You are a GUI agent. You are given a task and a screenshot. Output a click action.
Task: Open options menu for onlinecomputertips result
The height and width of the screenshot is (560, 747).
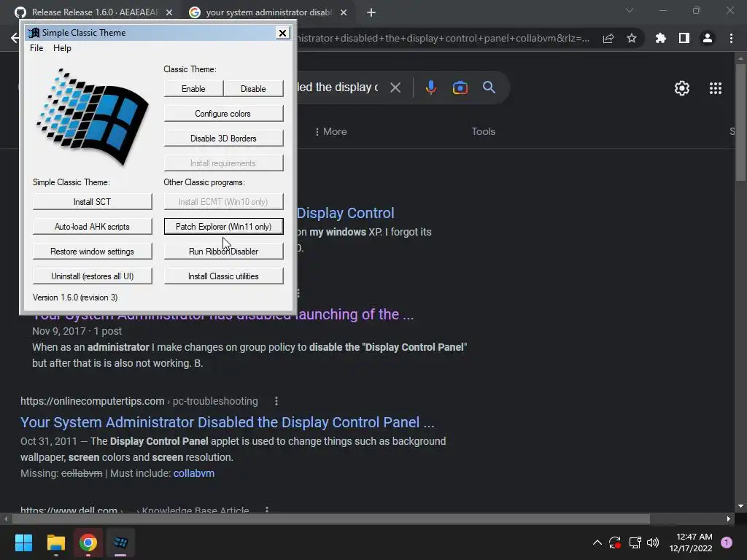(276, 401)
